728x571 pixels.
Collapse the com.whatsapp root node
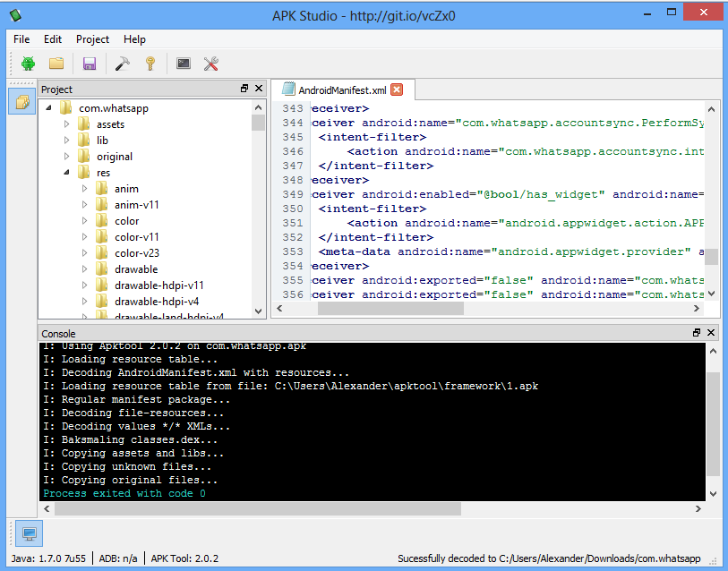coord(48,108)
